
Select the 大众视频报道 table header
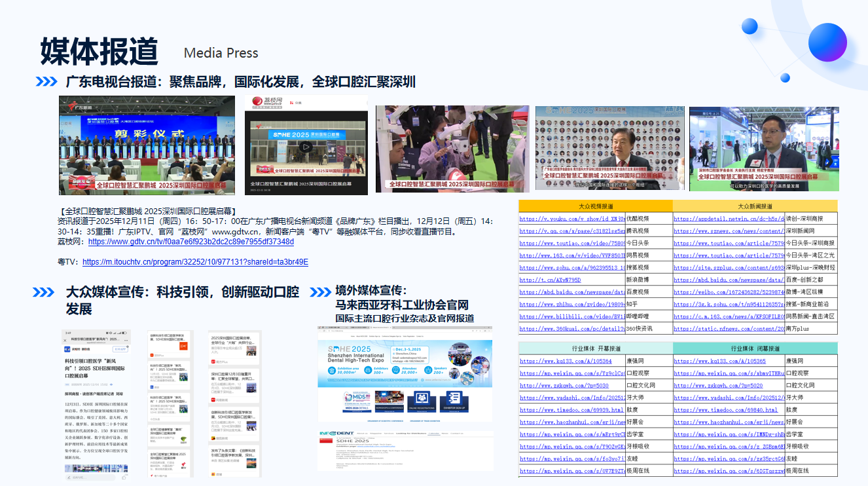[x=596, y=206]
